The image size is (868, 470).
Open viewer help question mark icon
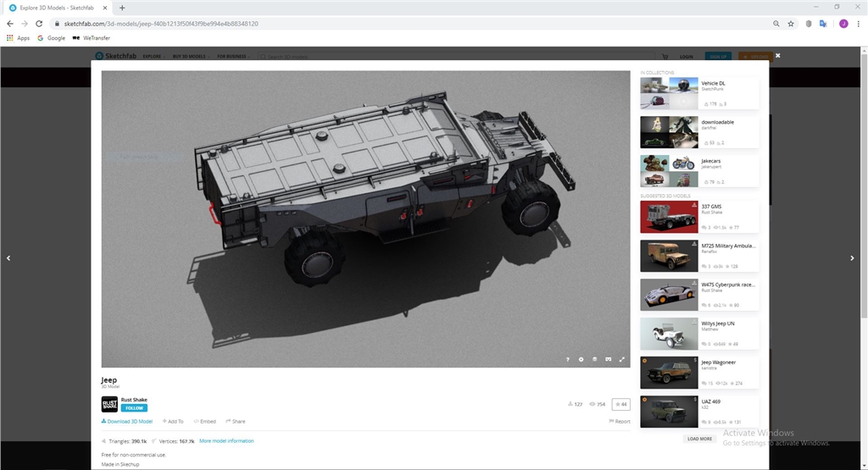(568, 359)
